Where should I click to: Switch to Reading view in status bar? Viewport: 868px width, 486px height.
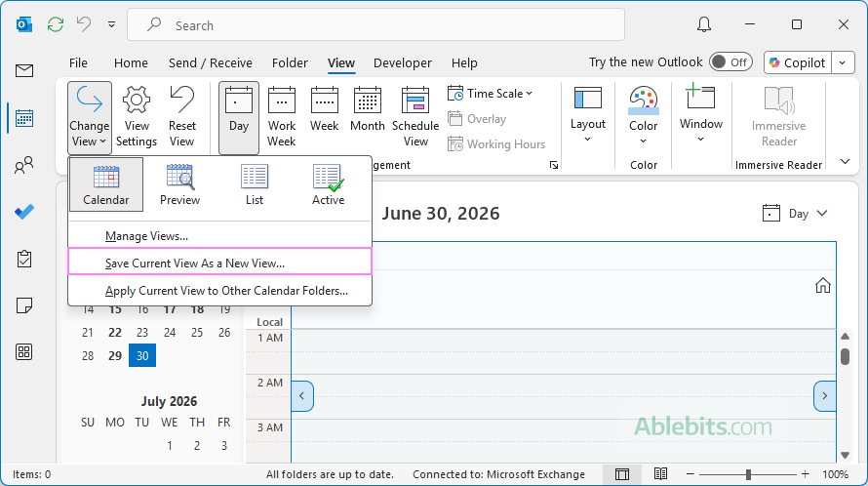tap(660, 474)
